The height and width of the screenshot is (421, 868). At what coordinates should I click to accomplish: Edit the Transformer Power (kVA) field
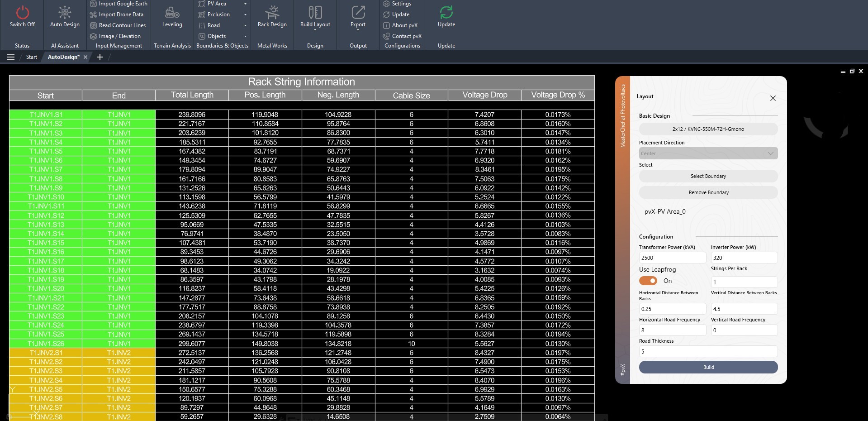pyautogui.click(x=672, y=258)
